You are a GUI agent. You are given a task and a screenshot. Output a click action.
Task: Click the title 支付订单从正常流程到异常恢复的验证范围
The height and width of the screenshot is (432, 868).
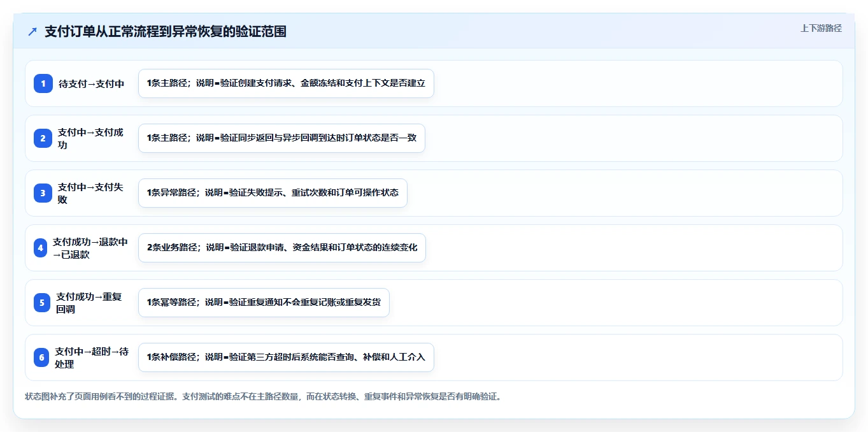click(x=166, y=31)
